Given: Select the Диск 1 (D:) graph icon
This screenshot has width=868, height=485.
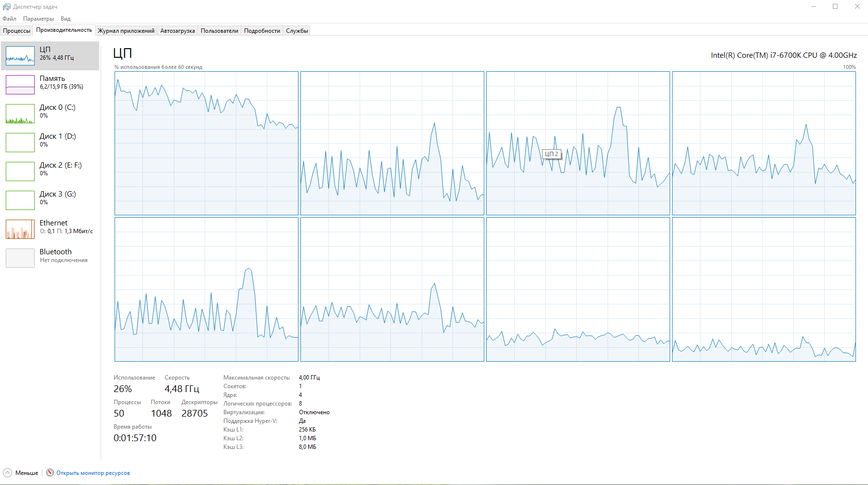Looking at the screenshot, I should click(x=20, y=143).
